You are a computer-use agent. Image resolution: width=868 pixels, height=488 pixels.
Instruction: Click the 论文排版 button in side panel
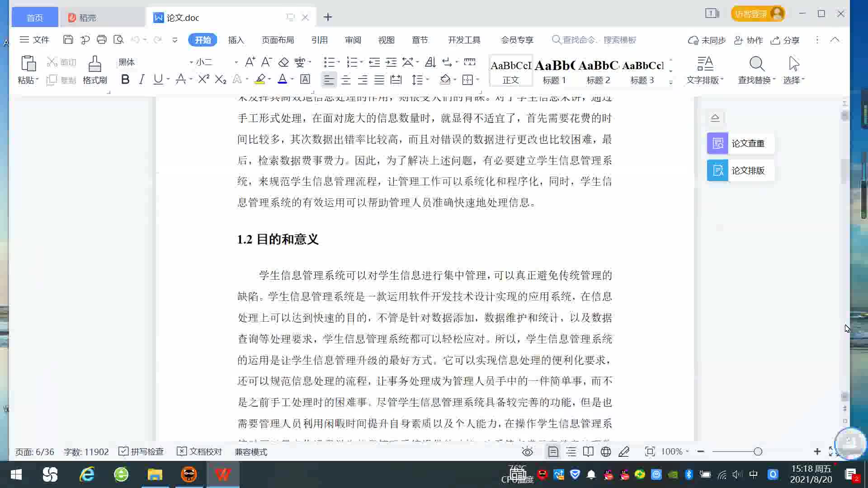click(740, 170)
